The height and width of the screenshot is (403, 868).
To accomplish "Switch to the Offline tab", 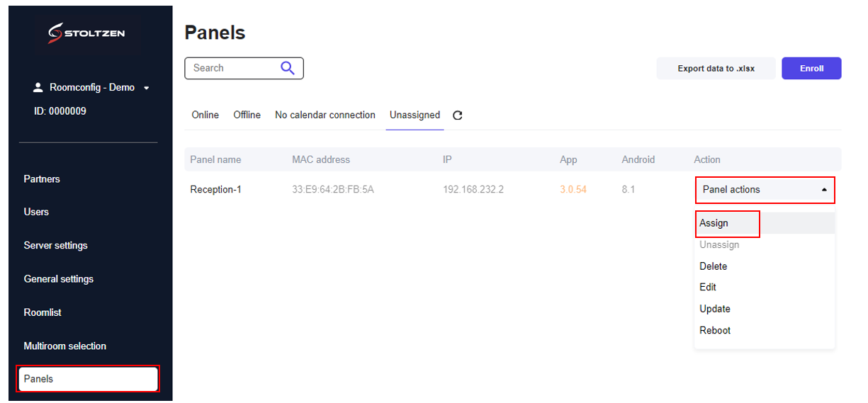I will pos(247,115).
